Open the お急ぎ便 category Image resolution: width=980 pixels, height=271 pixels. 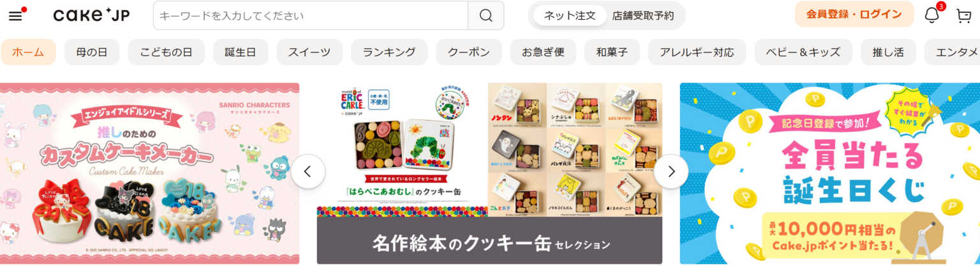pyautogui.click(x=544, y=52)
